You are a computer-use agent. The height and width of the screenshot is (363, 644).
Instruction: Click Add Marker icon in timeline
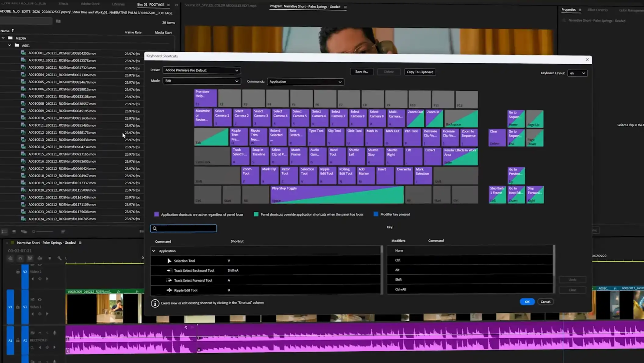coord(50,258)
